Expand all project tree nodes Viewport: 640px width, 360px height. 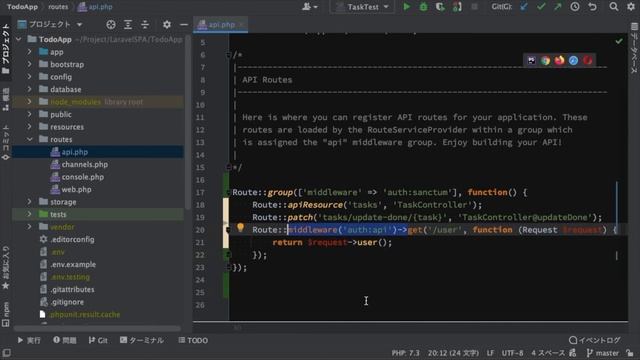tap(128, 24)
